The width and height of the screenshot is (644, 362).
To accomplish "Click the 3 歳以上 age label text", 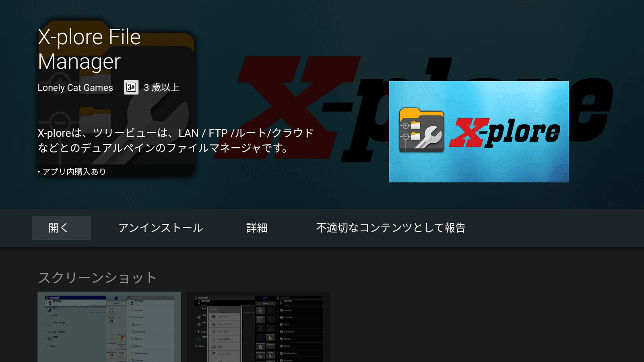I will tap(161, 88).
